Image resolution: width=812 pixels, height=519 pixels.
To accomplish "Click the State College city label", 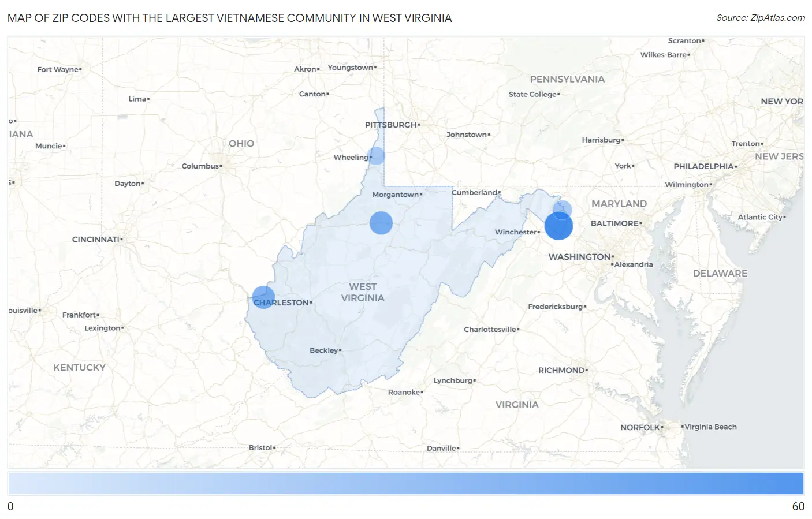I will point(533,95).
